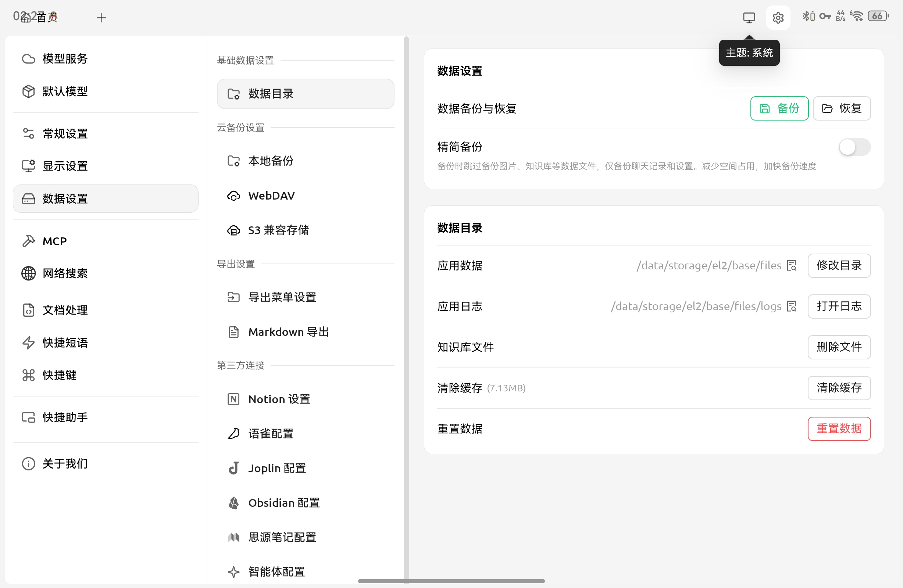The width and height of the screenshot is (903, 588).
Task: Click the /data/storage/el2/base/files/logs path text
Action: click(x=696, y=306)
